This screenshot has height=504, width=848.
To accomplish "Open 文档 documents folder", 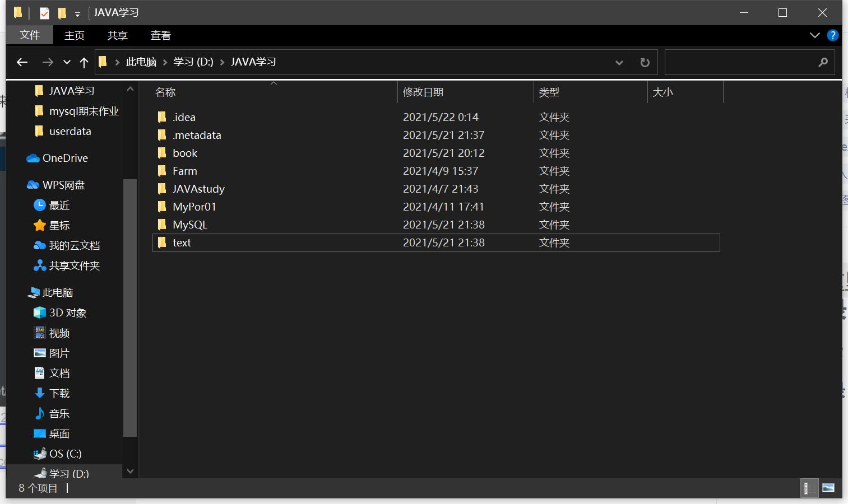I will [59, 373].
